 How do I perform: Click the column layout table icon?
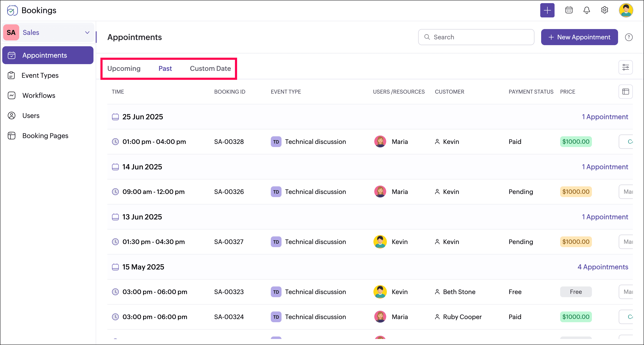(625, 92)
